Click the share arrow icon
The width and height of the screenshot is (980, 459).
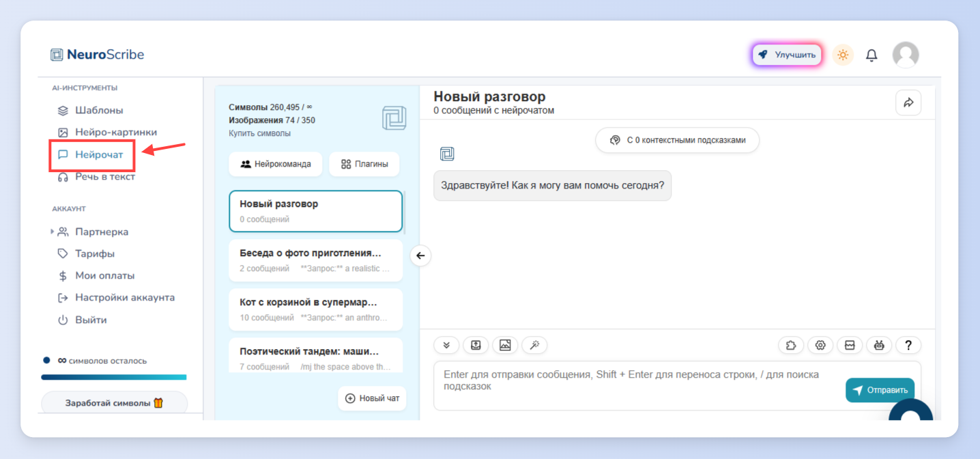(x=908, y=102)
